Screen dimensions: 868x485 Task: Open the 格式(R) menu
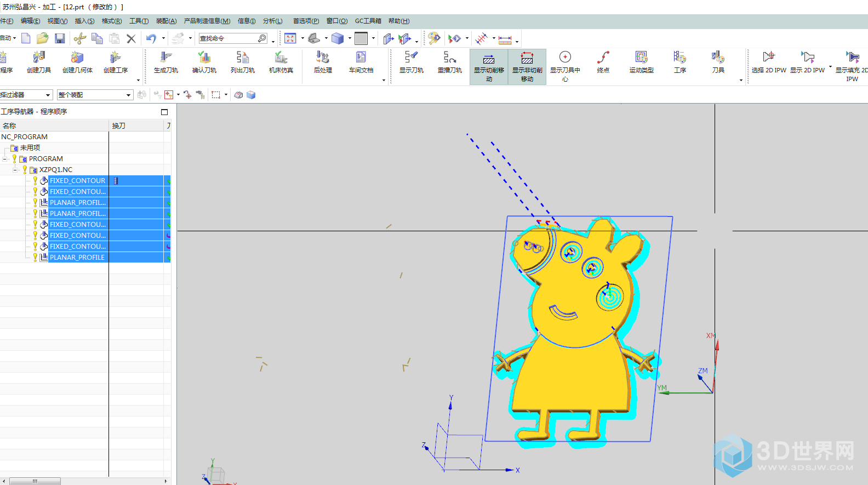click(x=112, y=21)
